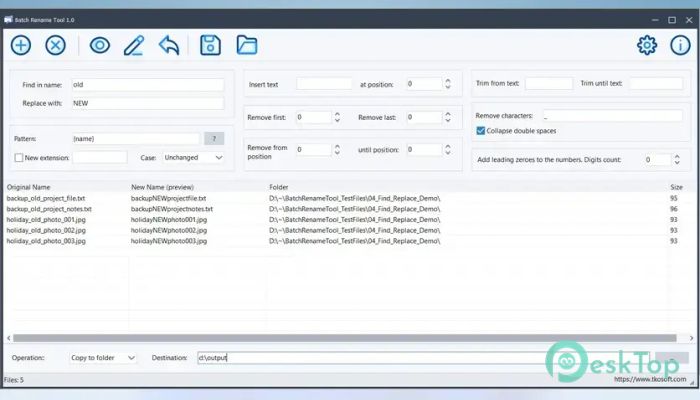Screen dimensions: 700x400
Task: Toggle the New extension checkbox
Action: [x=19, y=158]
